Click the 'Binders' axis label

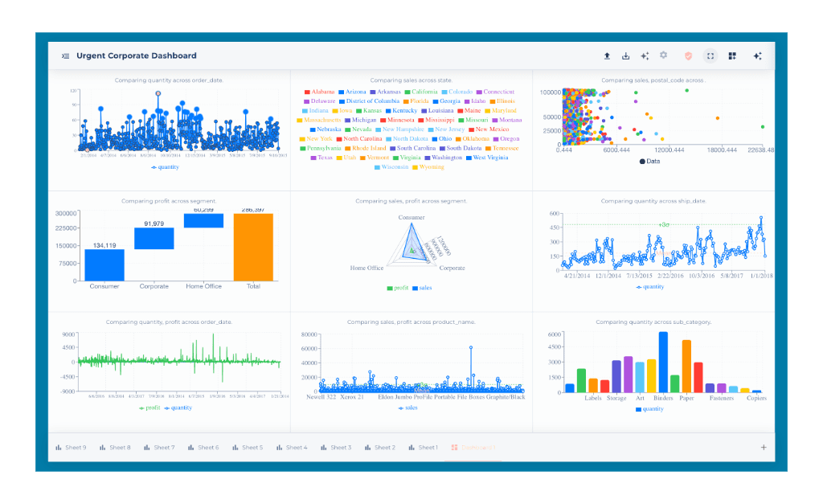pos(663,398)
